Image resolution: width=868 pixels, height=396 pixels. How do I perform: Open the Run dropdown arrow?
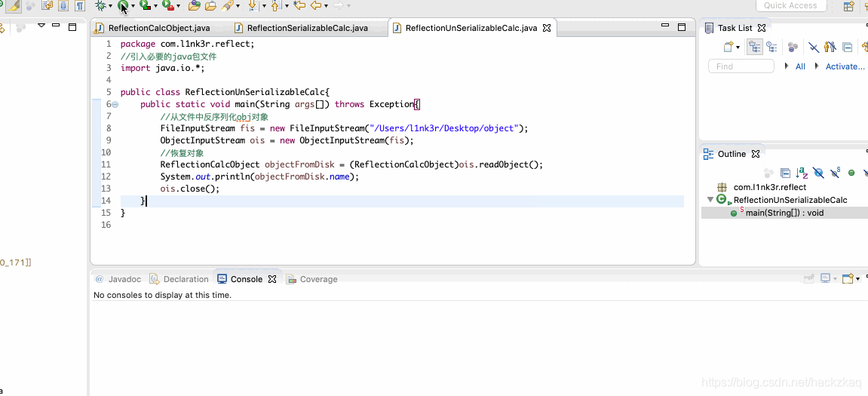coord(133,5)
